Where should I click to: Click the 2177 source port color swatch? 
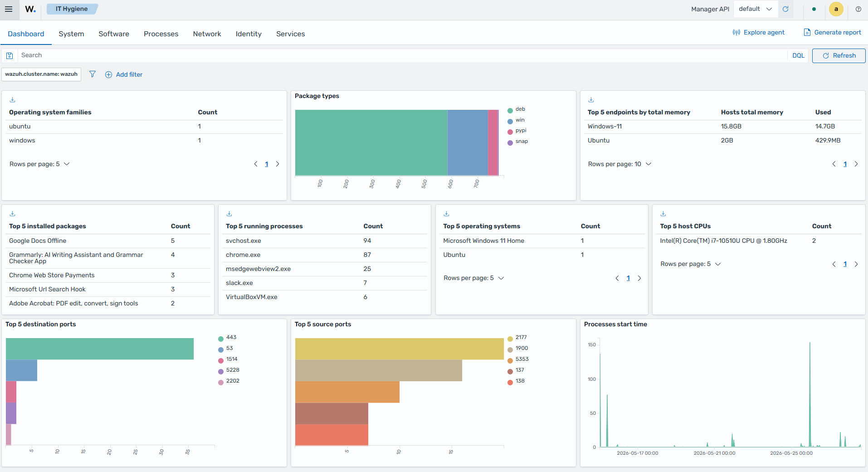point(510,338)
